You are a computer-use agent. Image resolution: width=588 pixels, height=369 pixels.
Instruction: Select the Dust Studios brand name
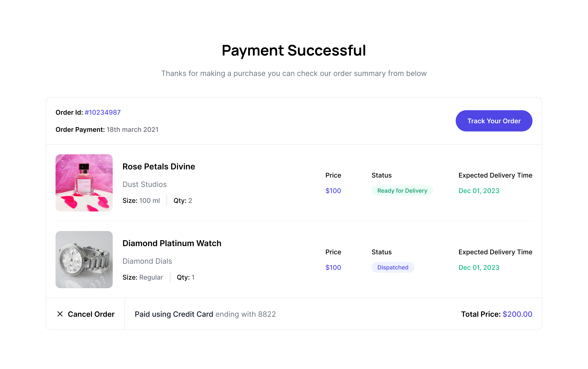145,184
